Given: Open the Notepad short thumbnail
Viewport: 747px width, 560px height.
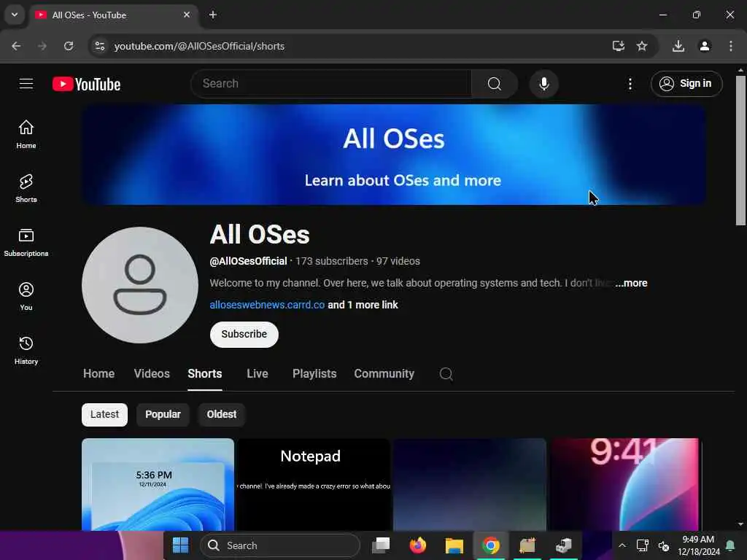Looking at the screenshot, I should click(x=314, y=484).
